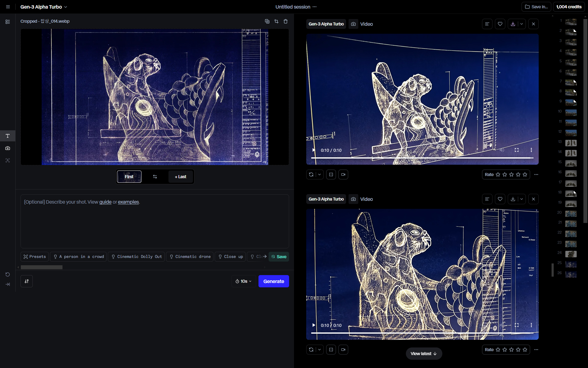This screenshot has width=588, height=368.
Task: Click the first video's progress bar
Action: [422, 158]
